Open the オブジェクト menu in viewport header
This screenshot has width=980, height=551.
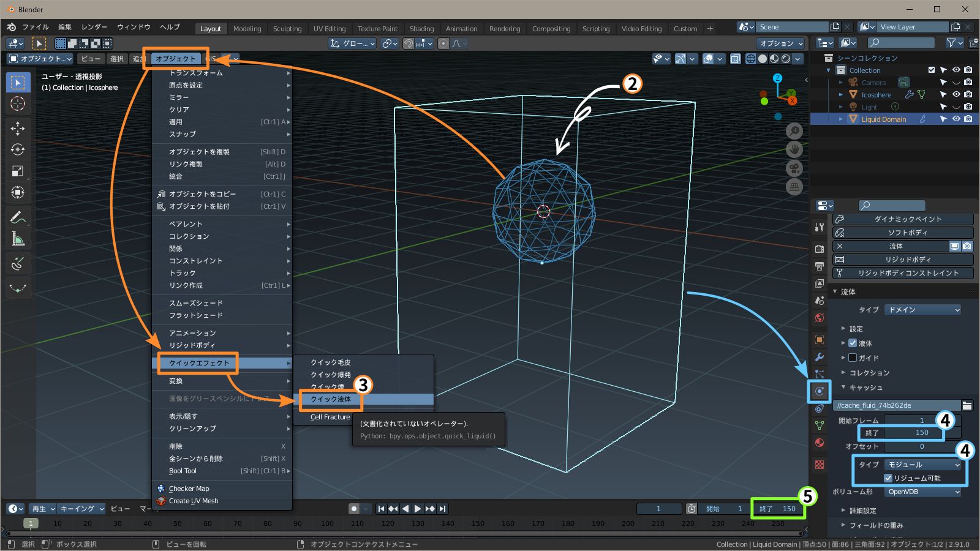[x=175, y=59]
